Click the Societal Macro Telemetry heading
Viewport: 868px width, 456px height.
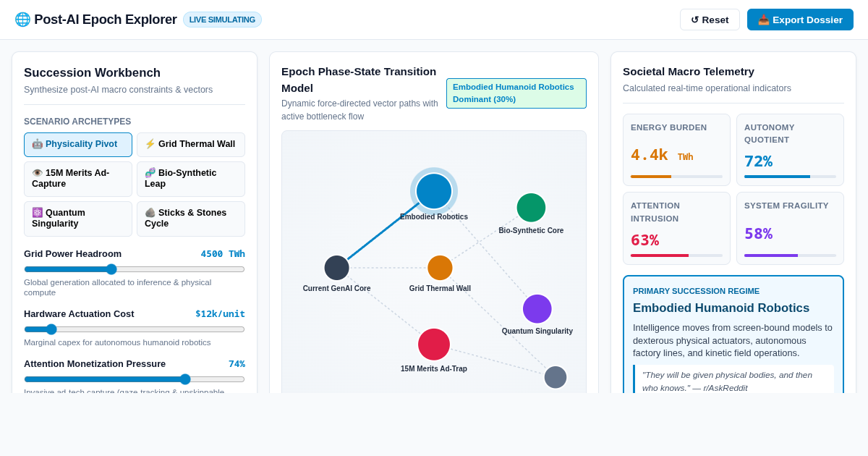(x=689, y=72)
